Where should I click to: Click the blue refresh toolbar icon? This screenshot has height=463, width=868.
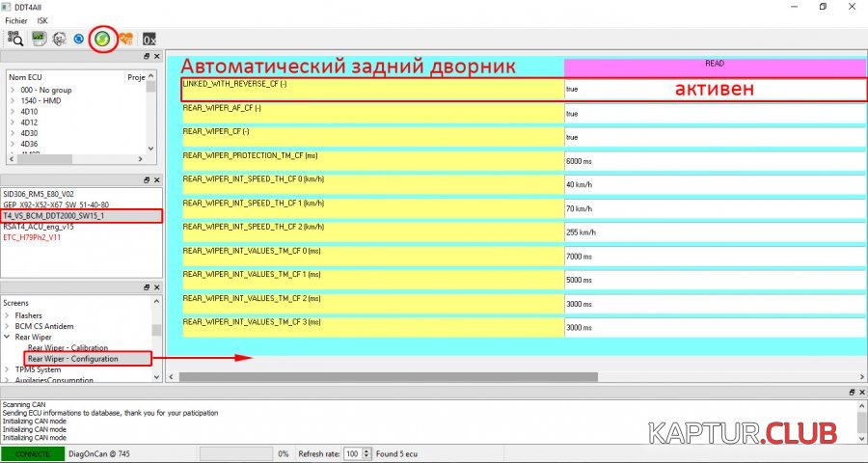tap(78, 40)
